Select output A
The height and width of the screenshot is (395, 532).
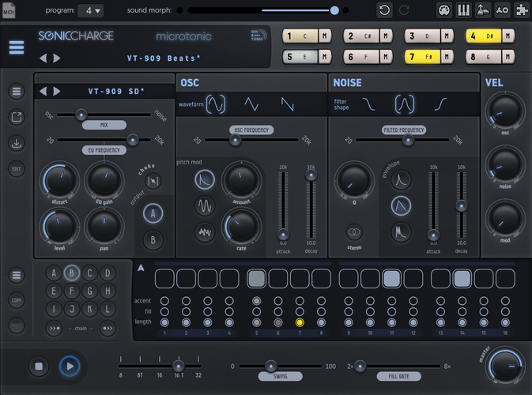point(153,213)
